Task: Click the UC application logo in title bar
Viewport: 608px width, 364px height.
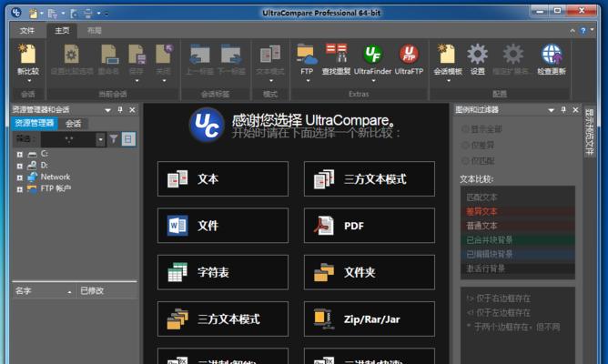Action: pyautogui.click(x=15, y=13)
